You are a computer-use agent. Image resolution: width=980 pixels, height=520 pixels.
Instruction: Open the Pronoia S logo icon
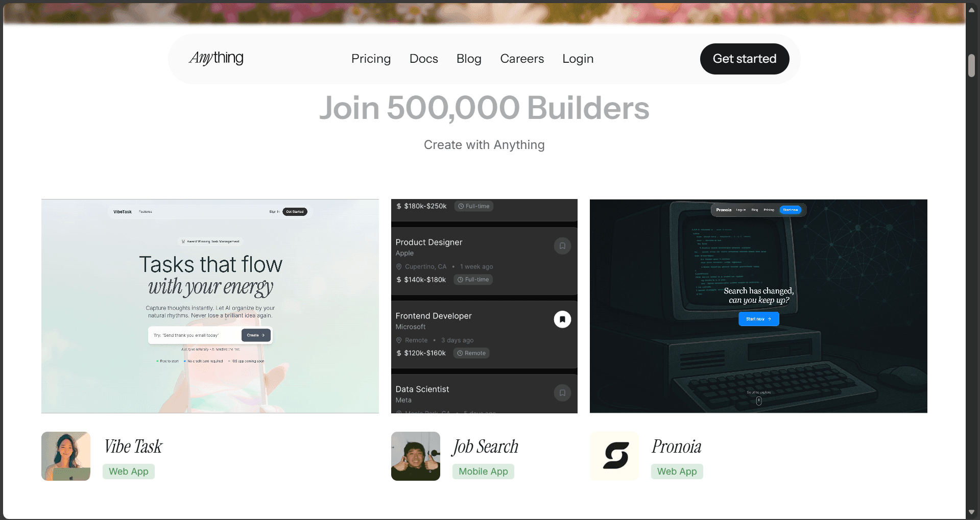614,456
